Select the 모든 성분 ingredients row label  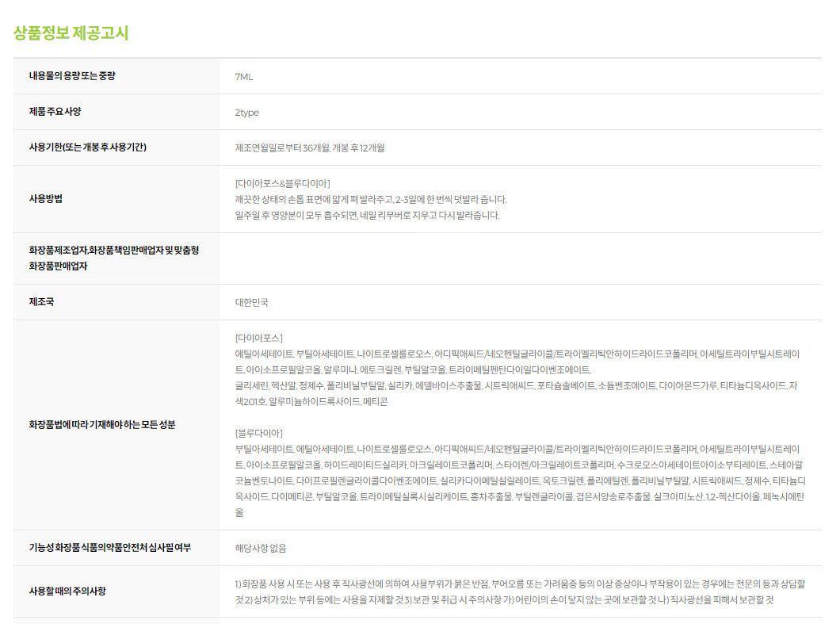102,424
